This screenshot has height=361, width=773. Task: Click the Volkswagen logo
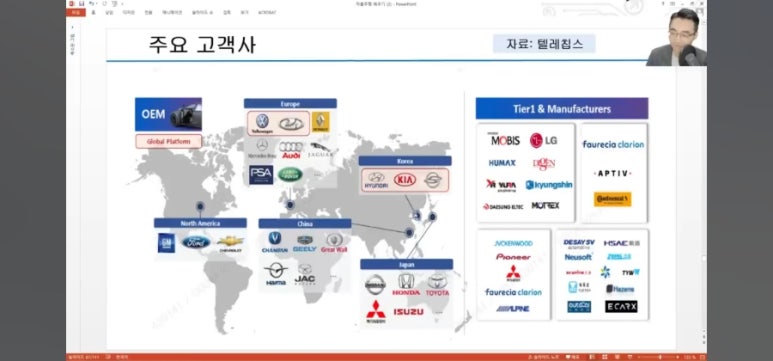pos(262,124)
